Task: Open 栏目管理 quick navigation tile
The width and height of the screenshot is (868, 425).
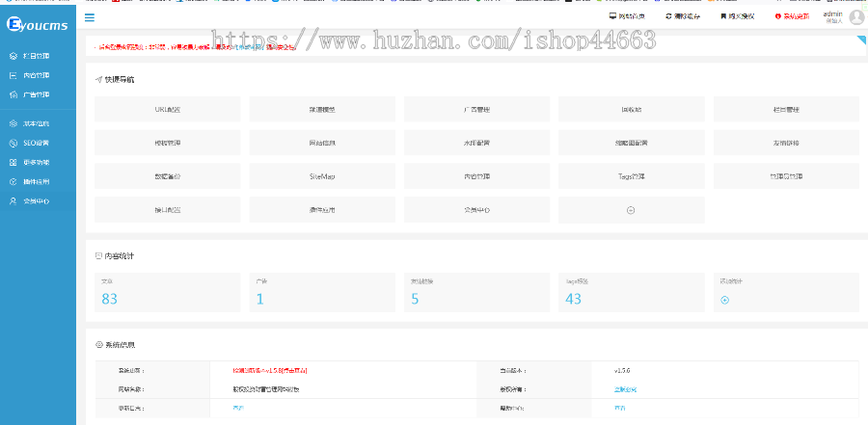Action: (786, 109)
